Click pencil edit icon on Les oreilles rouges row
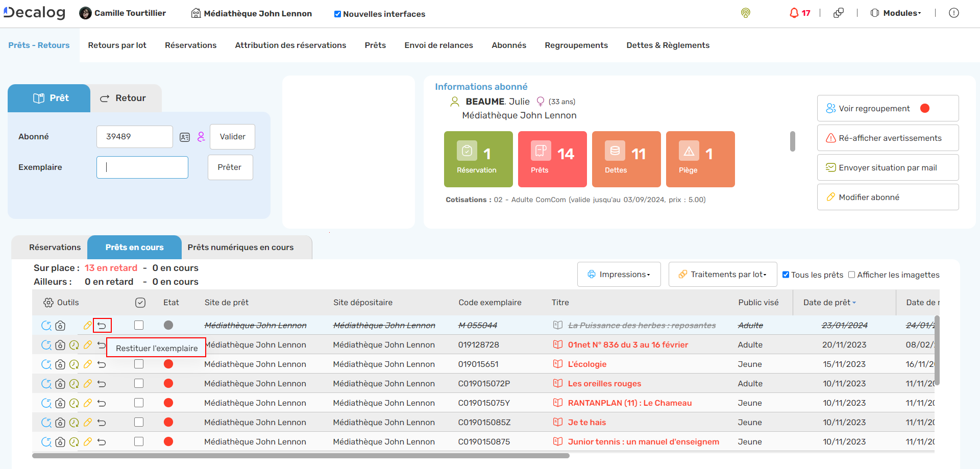The height and width of the screenshot is (469, 980). pyautogui.click(x=88, y=384)
